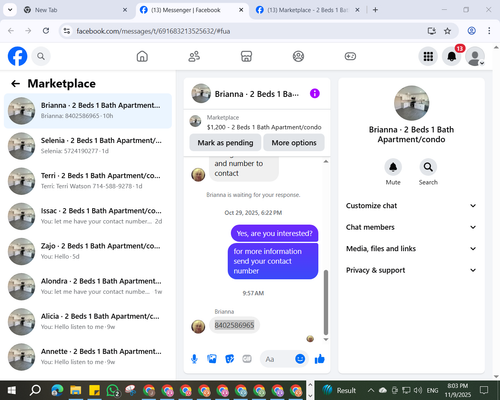Viewport: 500px width, 400px height.
Task: Click the More options button
Action: coord(294,143)
